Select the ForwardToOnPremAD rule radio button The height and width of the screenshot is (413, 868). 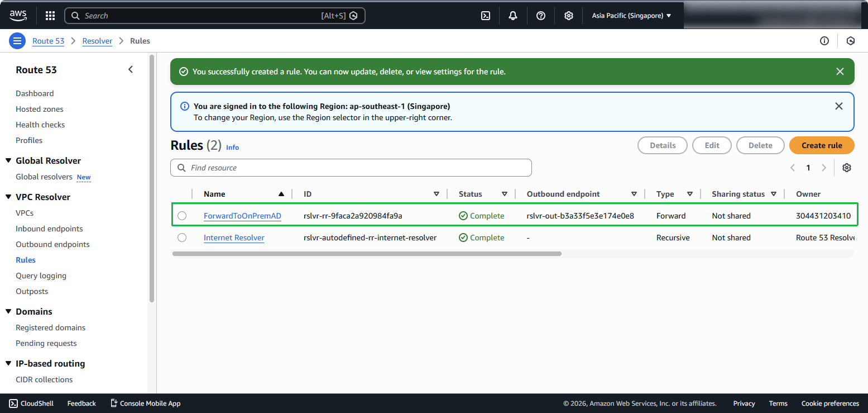point(182,216)
